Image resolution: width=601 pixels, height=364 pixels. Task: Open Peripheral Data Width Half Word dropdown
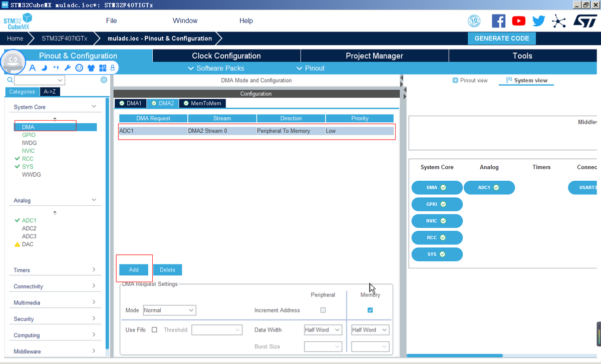click(x=323, y=330)
